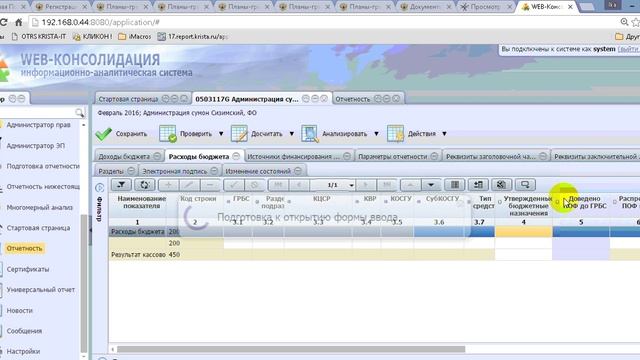The height and width of the screenshot is (360, 640).
Task: Click the horizontal scrollbar of the table
Action: 291,349
